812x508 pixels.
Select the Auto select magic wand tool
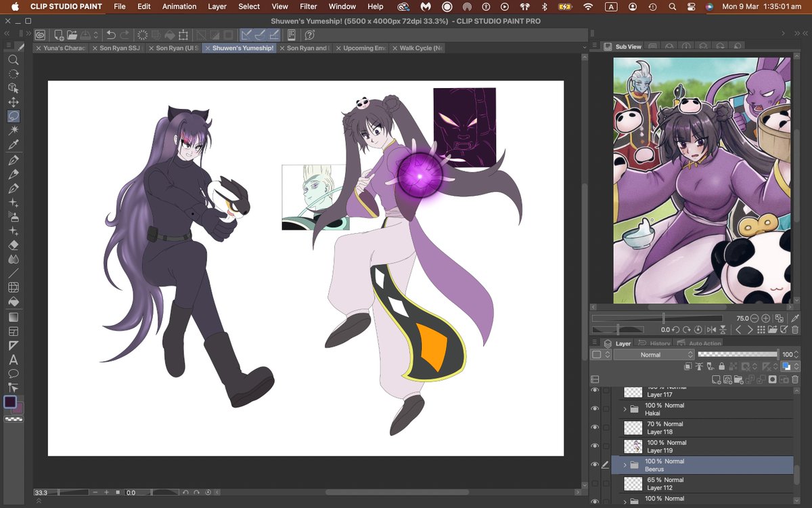[13, 130]
